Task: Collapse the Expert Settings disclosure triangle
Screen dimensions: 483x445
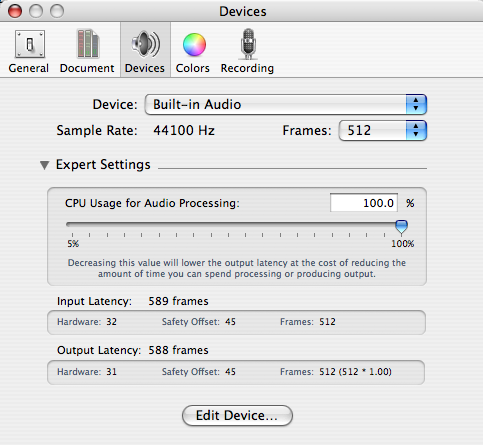Action: [x=44, y=165]
